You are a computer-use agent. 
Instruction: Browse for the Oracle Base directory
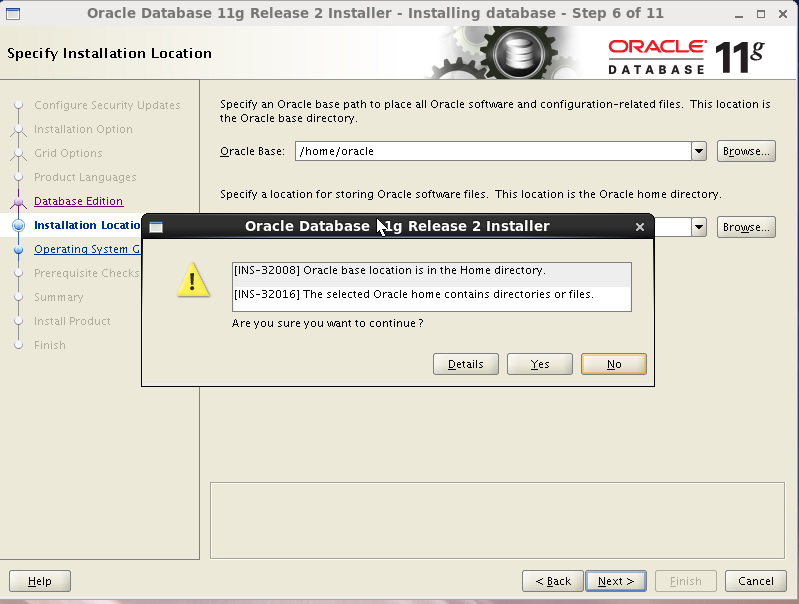point(746,151)
